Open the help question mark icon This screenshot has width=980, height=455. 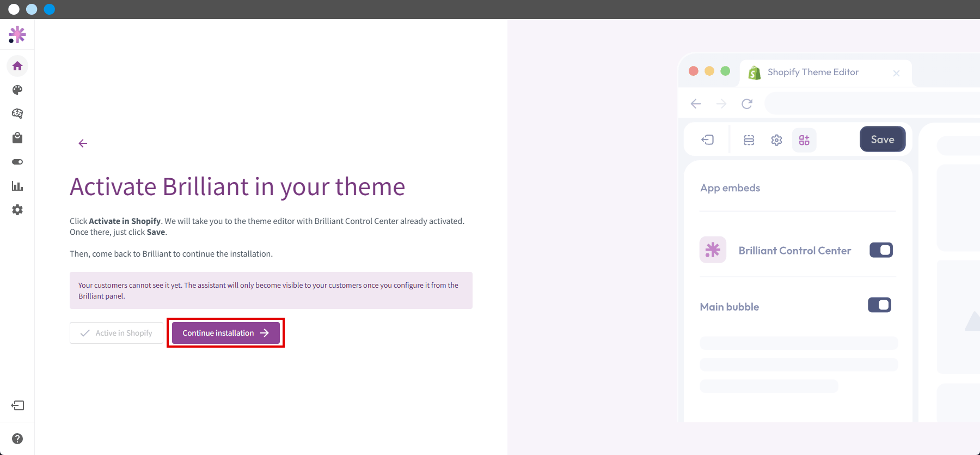tap(17, 439)
